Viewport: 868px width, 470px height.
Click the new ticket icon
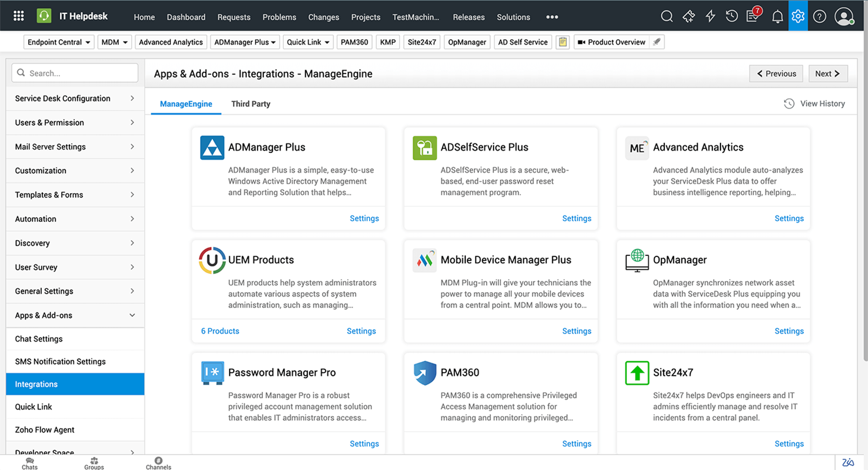pos(688,16)
